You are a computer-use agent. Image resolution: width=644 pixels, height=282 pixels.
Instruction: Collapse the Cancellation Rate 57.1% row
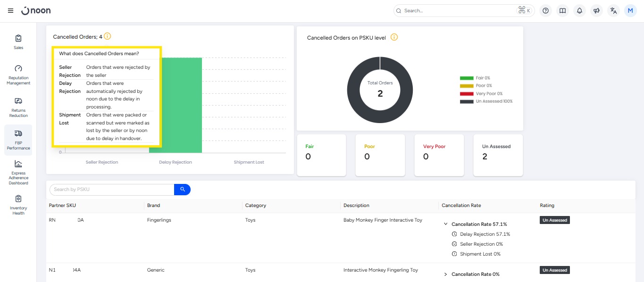pyautogui.click(x=446, y=224)
